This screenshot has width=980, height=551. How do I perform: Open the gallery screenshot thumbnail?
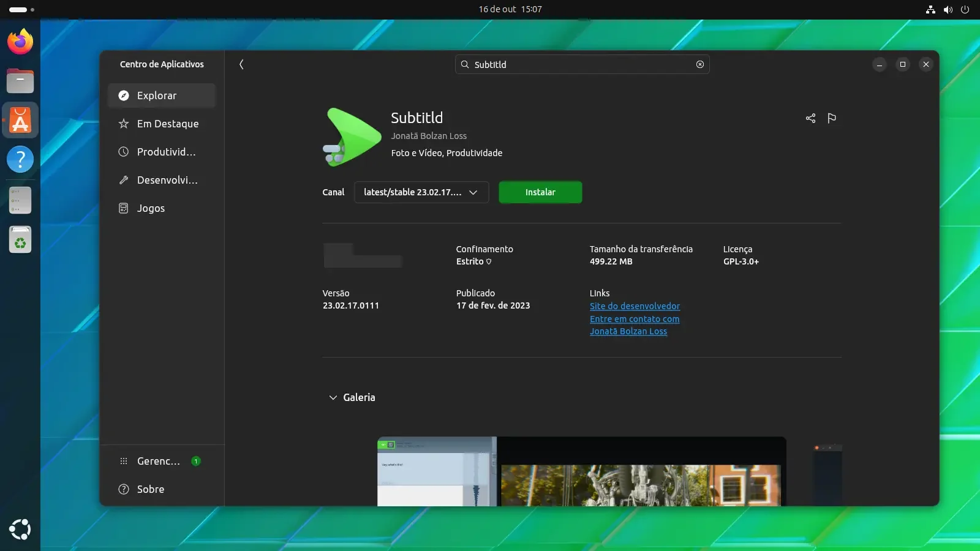pyautogui.click(x=582, y=471)
